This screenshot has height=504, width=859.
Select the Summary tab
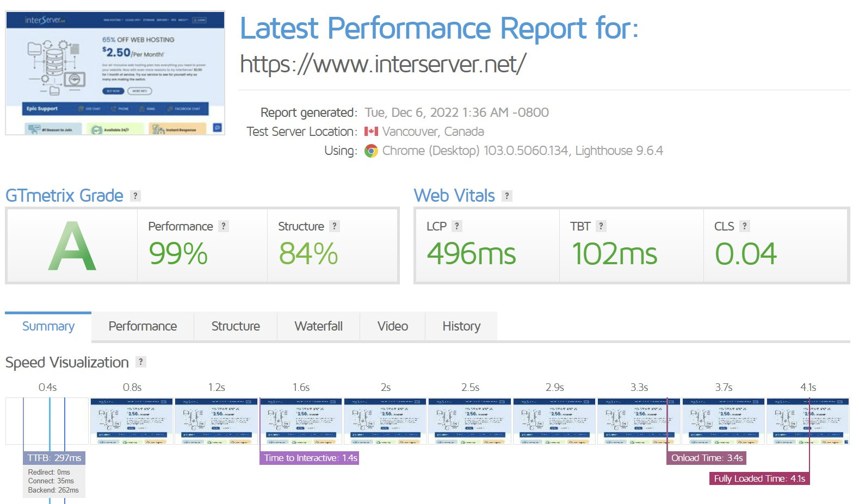coord(48,326)
